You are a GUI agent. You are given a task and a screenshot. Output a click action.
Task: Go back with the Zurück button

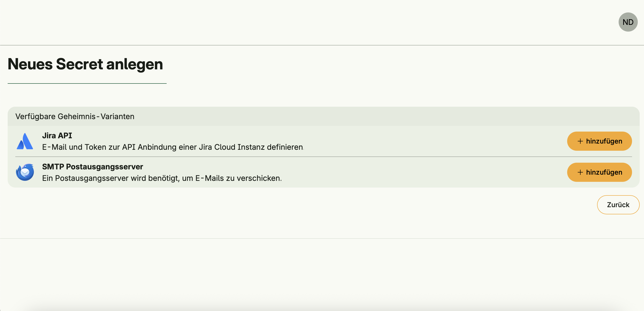[x=618, y=205]
